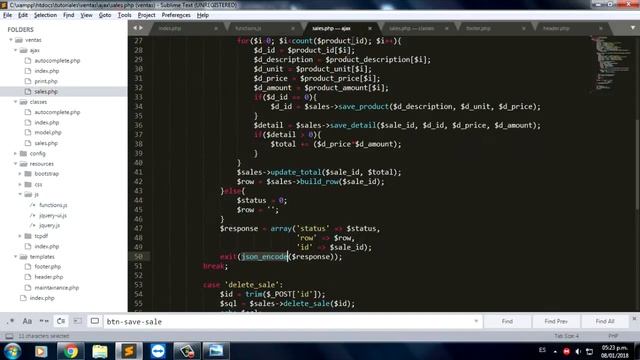Viewport: 640px width, 360px height.
Task: Open find history dropdown arrow
Action: pyautogui.click(x=476, y=321)
